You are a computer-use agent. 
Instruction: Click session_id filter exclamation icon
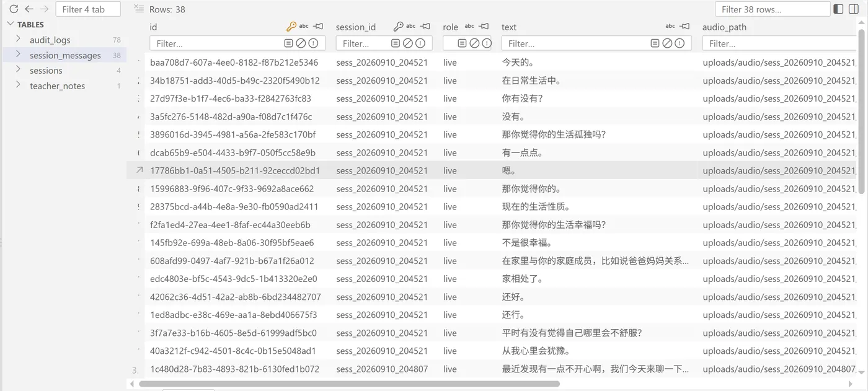point(420,43)
